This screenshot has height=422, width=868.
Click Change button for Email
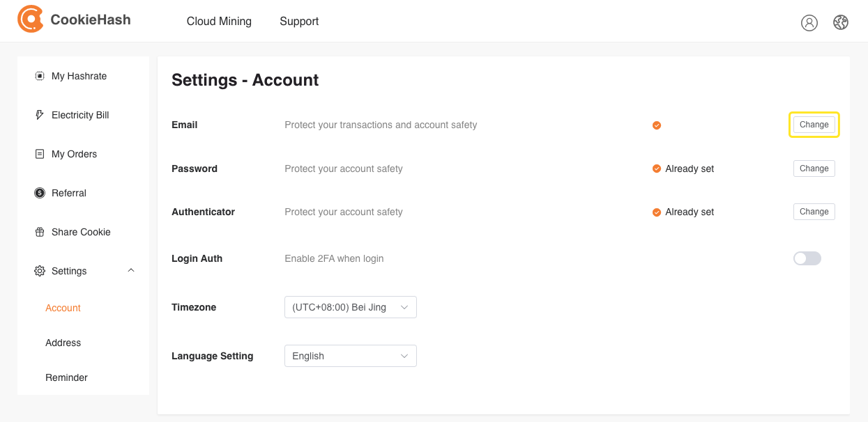(x=814, y=125)
